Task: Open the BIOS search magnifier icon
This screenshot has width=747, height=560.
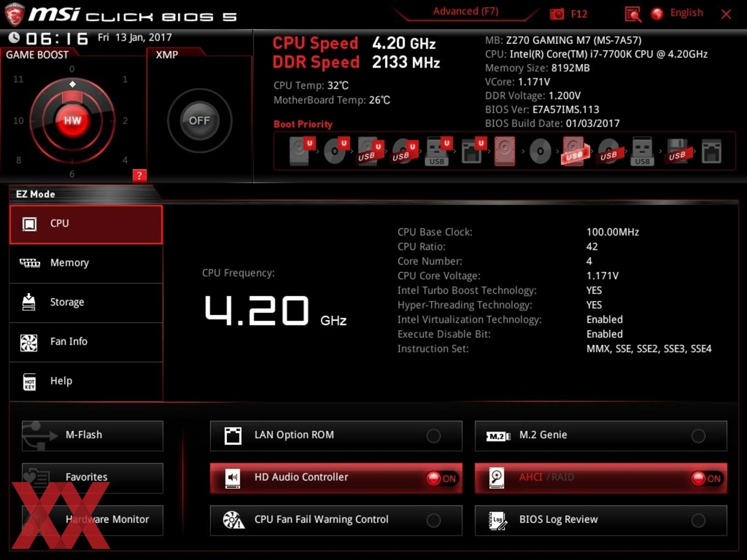Action: pyautogui.click(x=633, y=14)
